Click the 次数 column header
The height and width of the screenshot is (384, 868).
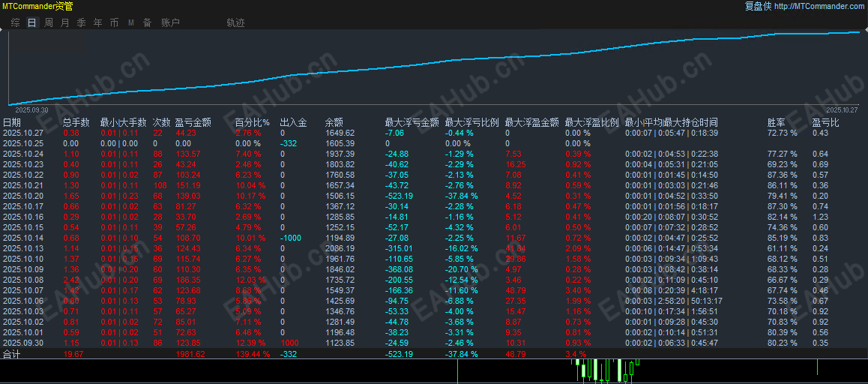pyautogui.click(x=162, y=122)
